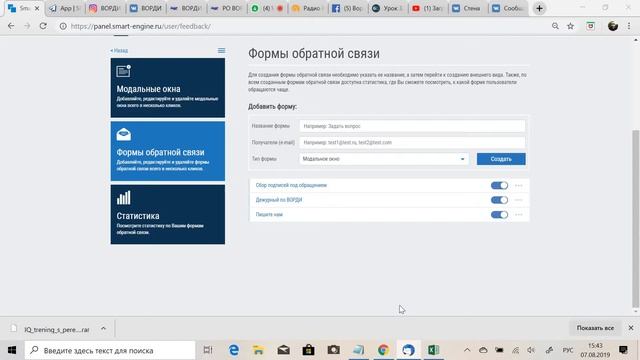This screenshot has height=360, width=640.
Task: Click the browser extension icon beside the star
Action: (590, 26)
